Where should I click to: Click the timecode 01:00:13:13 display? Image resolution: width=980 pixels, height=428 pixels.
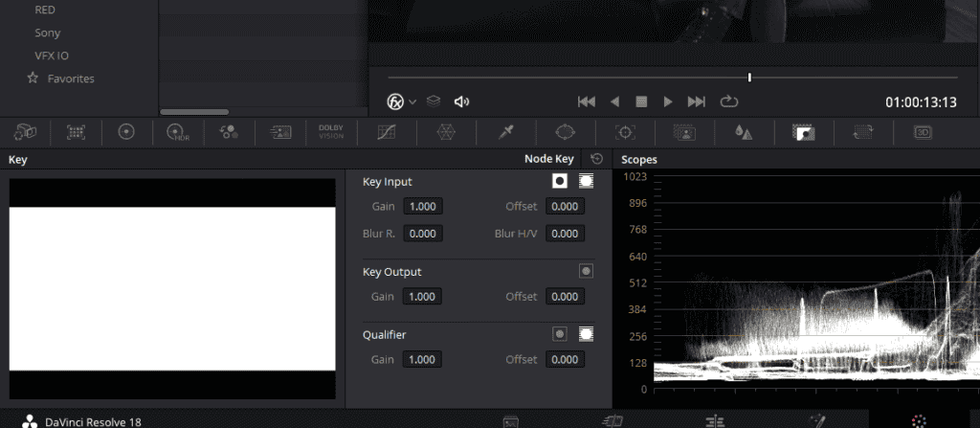(921, 102)
